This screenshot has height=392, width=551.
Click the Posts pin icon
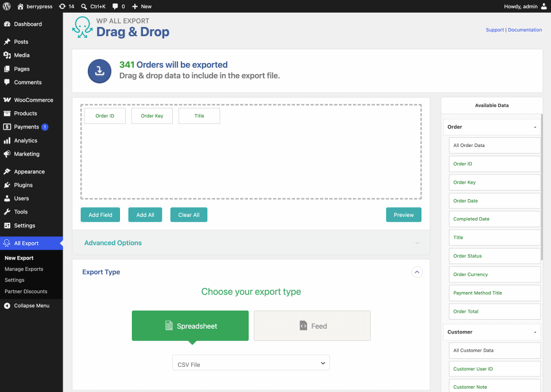pos(7,41)
